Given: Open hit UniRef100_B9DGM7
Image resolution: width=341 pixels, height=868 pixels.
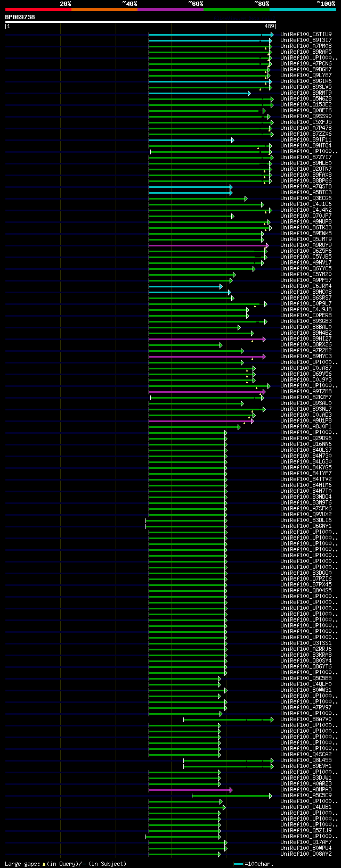Looking at the screenshot, I should tap(306, 70).
